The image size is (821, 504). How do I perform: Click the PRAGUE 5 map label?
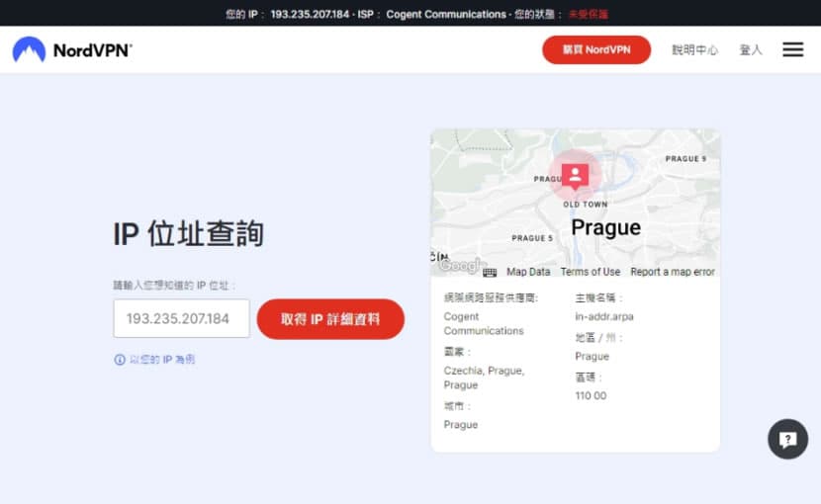[532, 238]
